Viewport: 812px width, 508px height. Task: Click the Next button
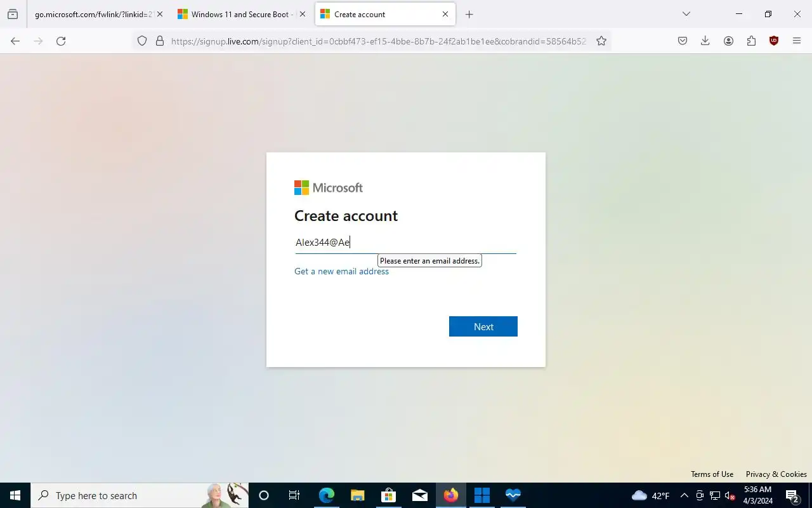point(483,326)
